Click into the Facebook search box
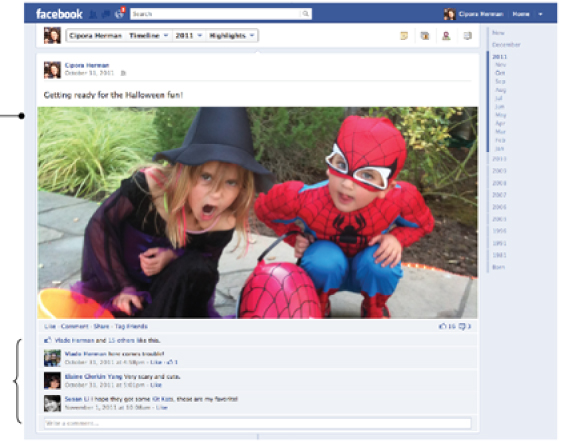The height and width of the screenshot is (443, 561). [216, 14]
